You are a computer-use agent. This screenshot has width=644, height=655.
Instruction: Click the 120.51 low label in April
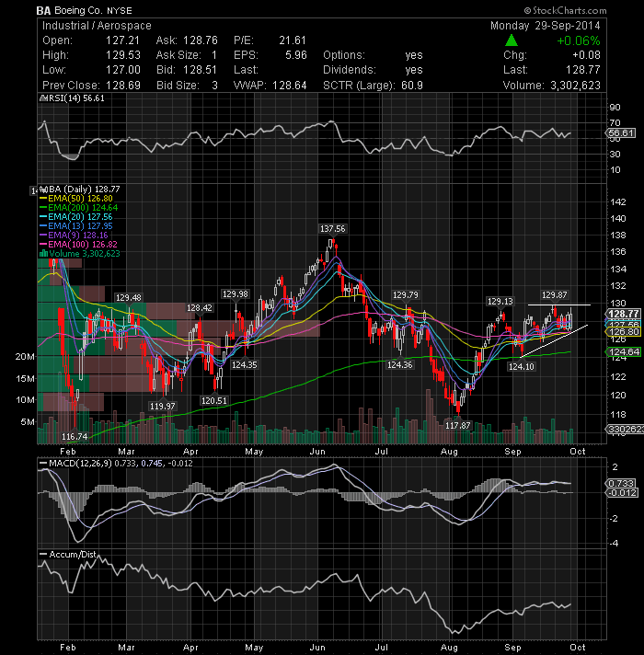pyautogui.click(x=213, y=401)
